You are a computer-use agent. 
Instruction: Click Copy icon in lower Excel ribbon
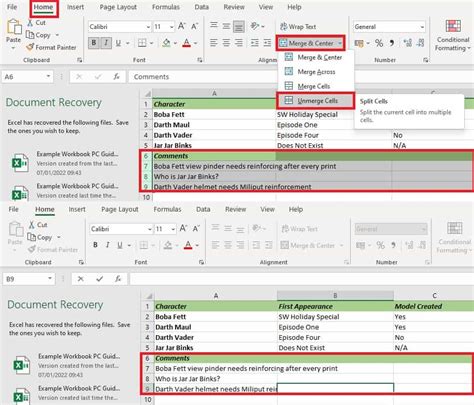31,237
